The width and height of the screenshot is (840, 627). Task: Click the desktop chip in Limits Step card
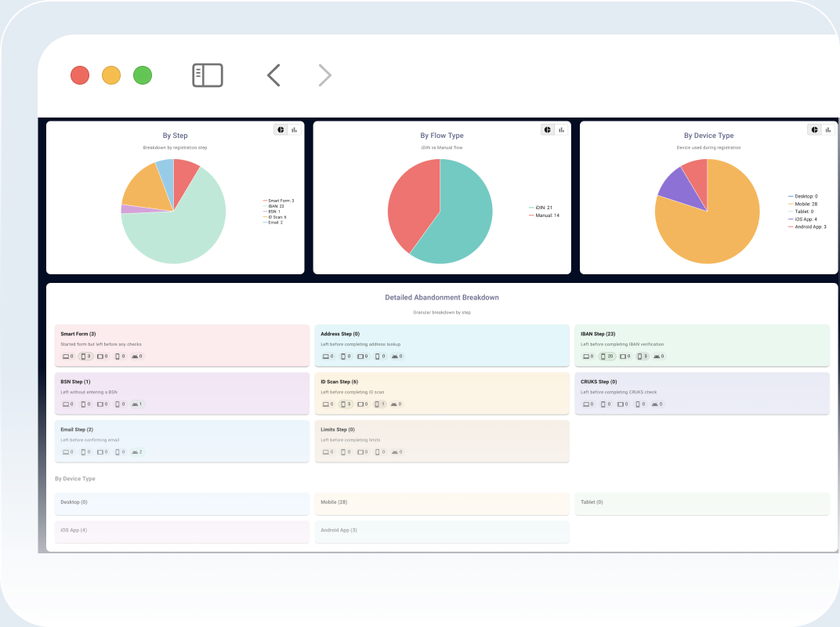point(328,451)
